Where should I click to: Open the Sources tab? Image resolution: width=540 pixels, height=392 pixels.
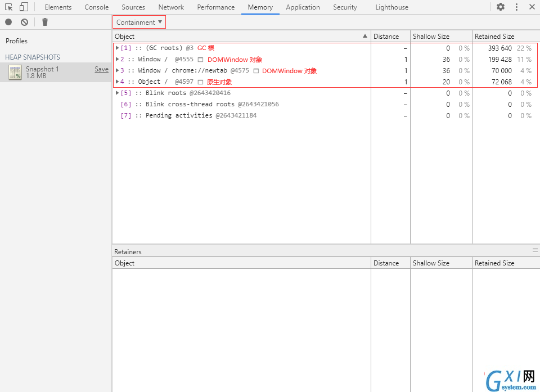coord(133,7)
